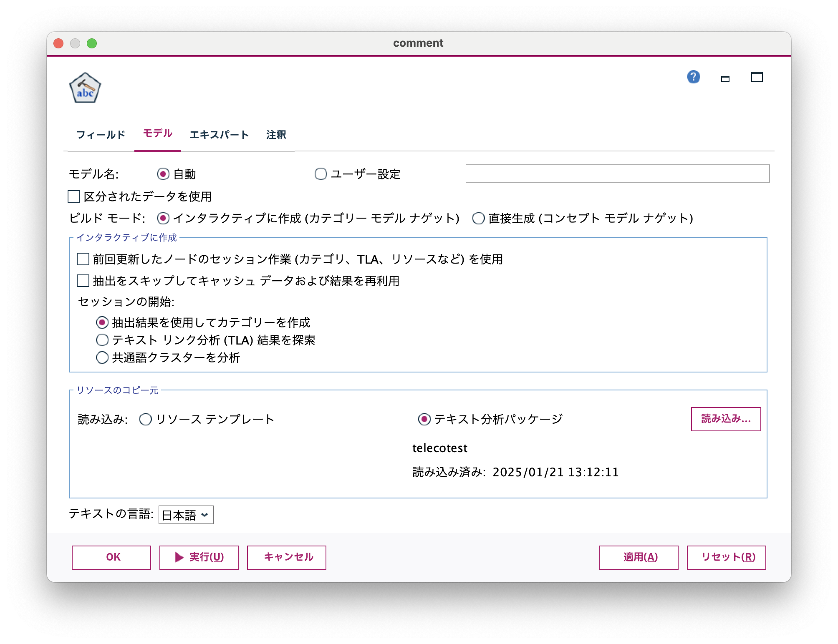The width and height of the screenshot is (838, 644).
Task: Select テキストリンク分析 (TLA) 結果を探索
Action: click(x=101, y=340)
